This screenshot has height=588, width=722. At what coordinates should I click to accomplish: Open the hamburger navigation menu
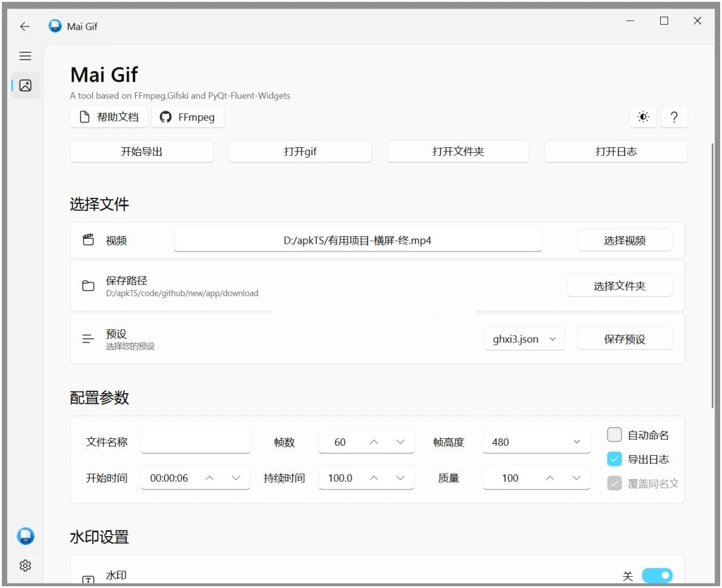pyautogui.click(x=25, y=56)
